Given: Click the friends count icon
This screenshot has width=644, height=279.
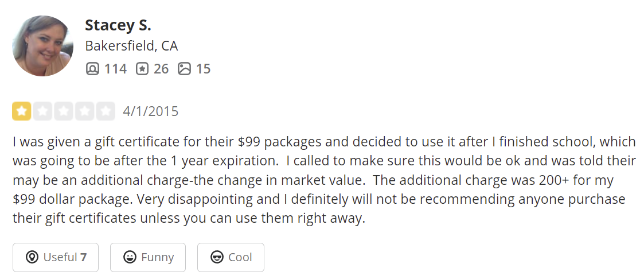Looking at the screenshot, I should click(x=92, y=69).
